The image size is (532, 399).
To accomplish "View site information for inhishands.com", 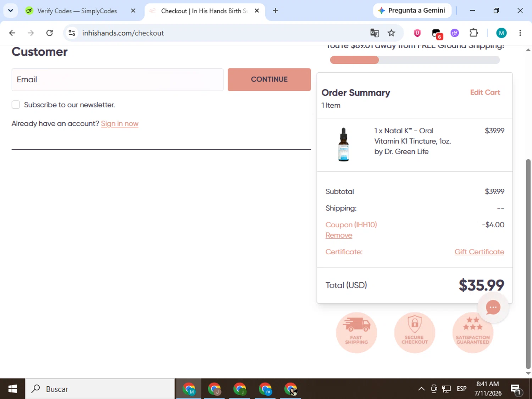I will coord(72,33).
